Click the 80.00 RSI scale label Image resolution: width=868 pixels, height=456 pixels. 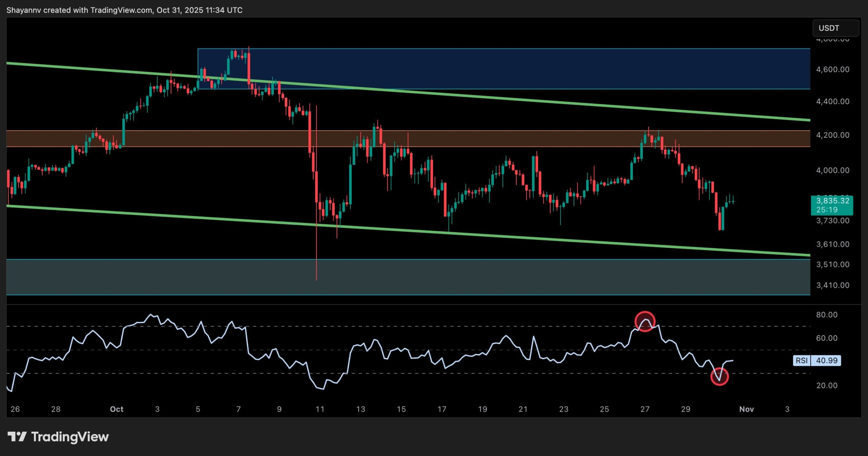pos(827,315)
